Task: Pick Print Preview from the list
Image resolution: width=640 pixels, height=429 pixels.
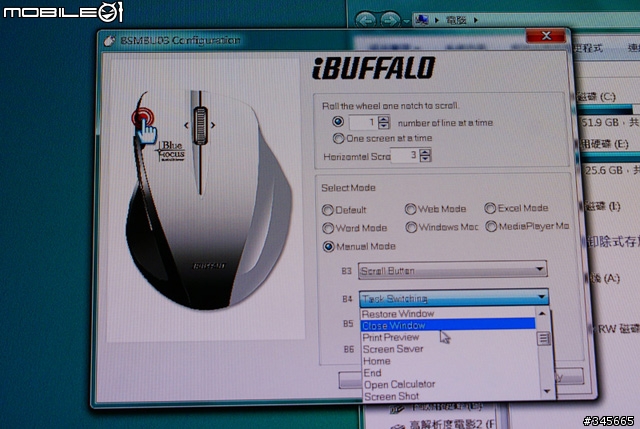Action: coord(448,337)
